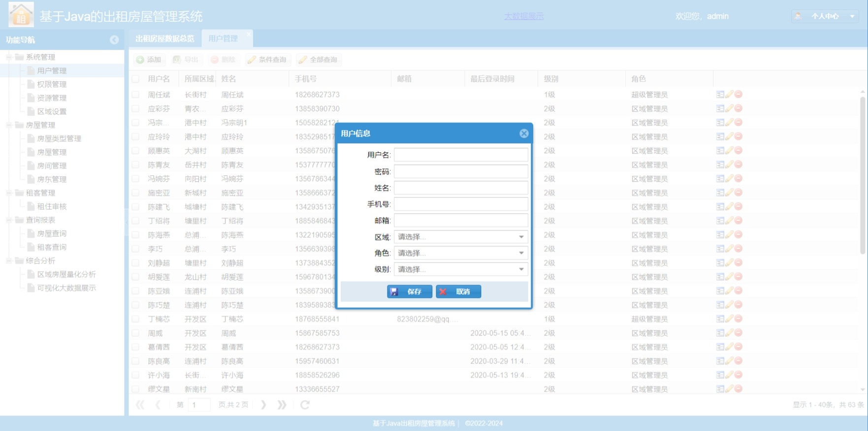Image resolution: width=868 pixels, height=431 pixels.
Task: Go to the first page arrow
Action: click(x=140, y=405)
